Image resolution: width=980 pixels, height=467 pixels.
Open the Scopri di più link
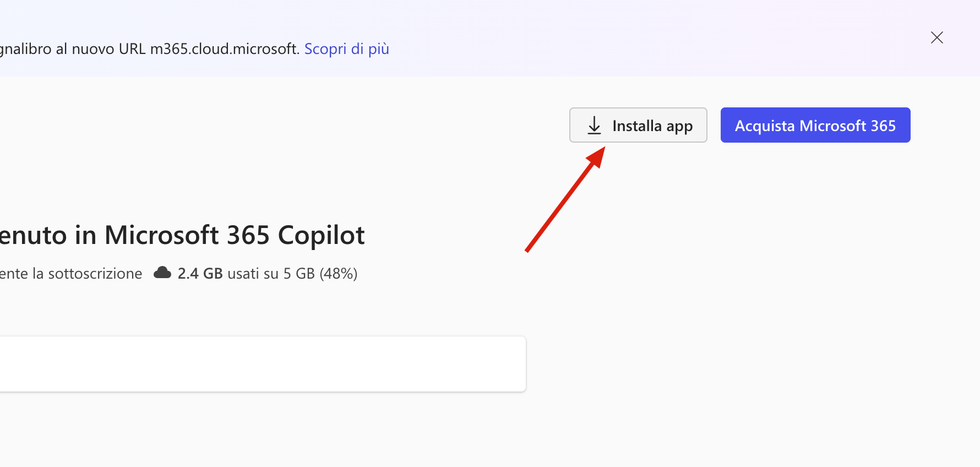point(347,49)
